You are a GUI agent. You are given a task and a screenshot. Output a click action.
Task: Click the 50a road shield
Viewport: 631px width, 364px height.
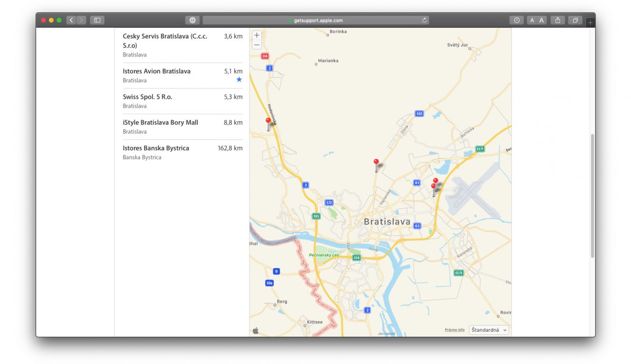269,283
